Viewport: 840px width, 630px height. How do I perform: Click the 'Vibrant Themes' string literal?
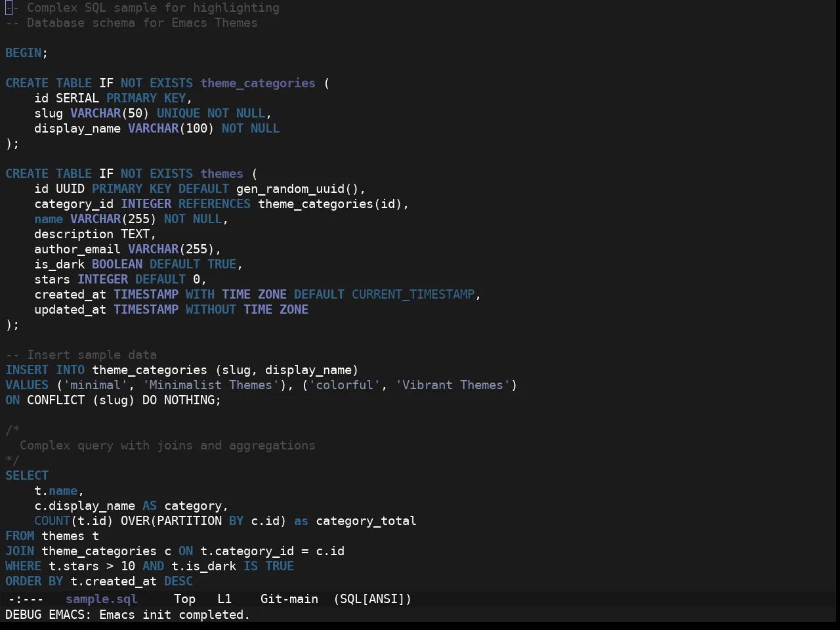(x=453, y=385)
